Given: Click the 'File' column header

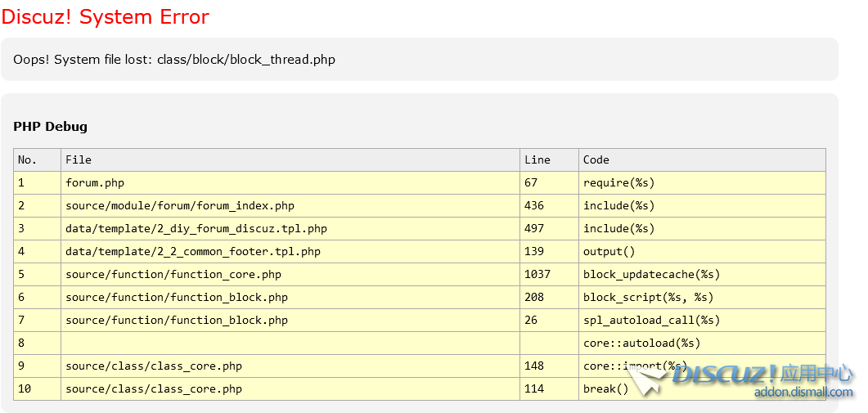Looking at the screenshot, I should 290,160.
